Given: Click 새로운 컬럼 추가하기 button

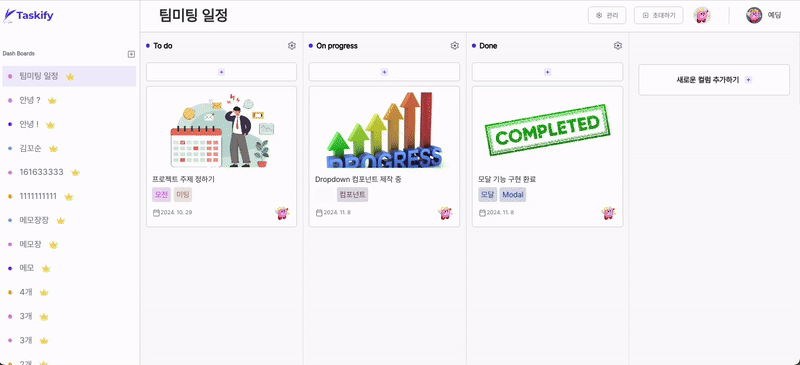Looking at the screenshot, I should [714, 80].
